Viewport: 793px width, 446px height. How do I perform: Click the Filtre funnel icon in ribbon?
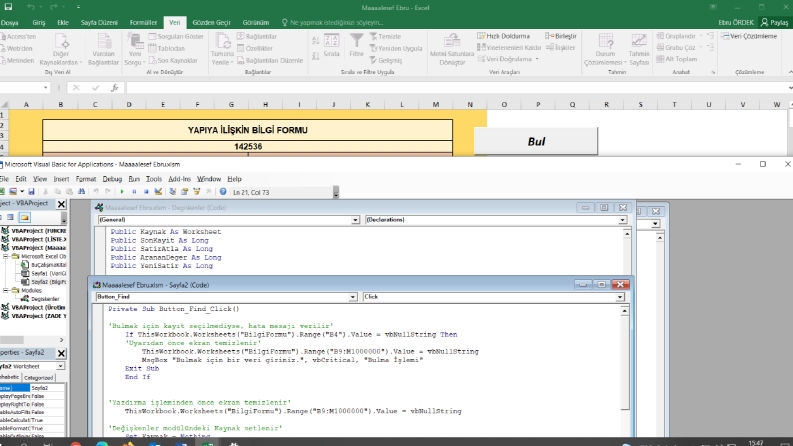(357, 45)
